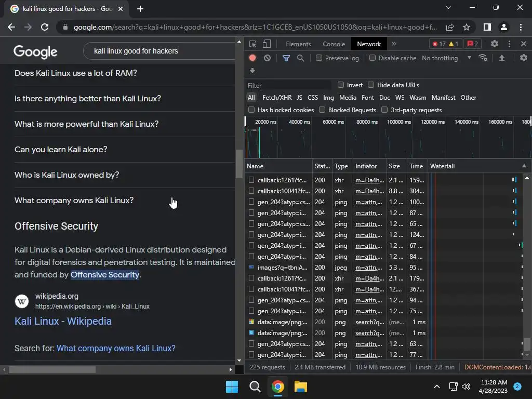The height and width of the screenshot is (399, 532).
Task: Clear the network log
Action: 268,58
